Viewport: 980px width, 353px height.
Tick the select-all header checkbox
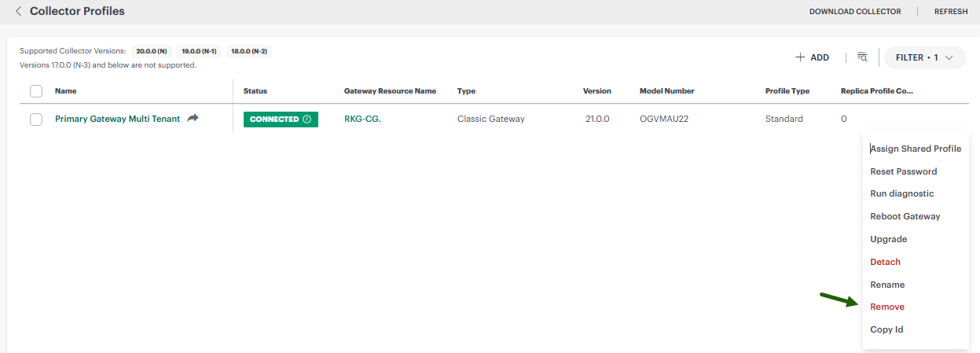coord(36,91)
